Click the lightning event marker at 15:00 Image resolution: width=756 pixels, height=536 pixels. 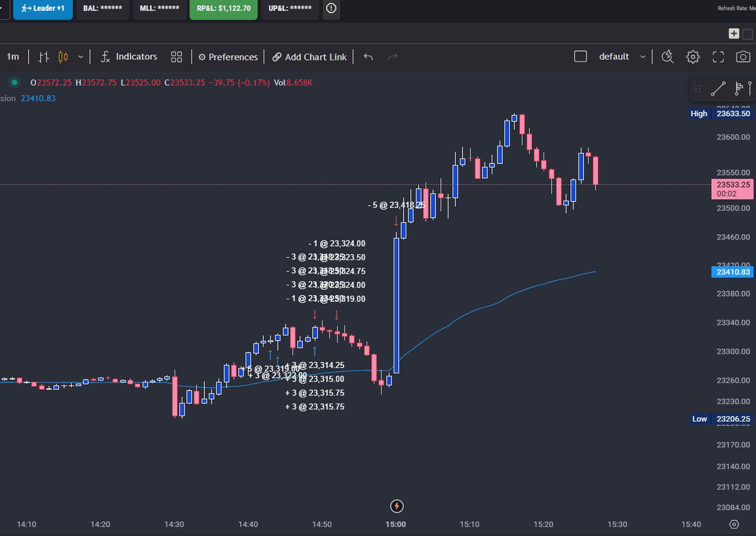point(396,505)
